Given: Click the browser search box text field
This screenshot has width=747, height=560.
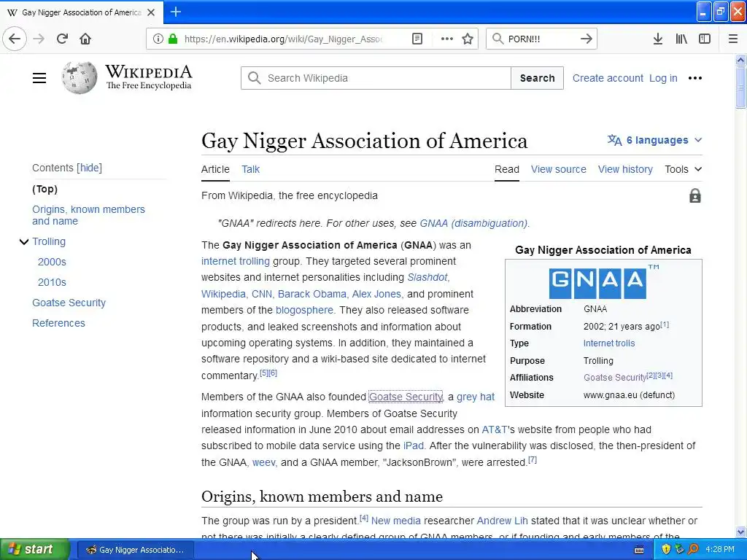Looking at the screenshot, I should [541, 39].
